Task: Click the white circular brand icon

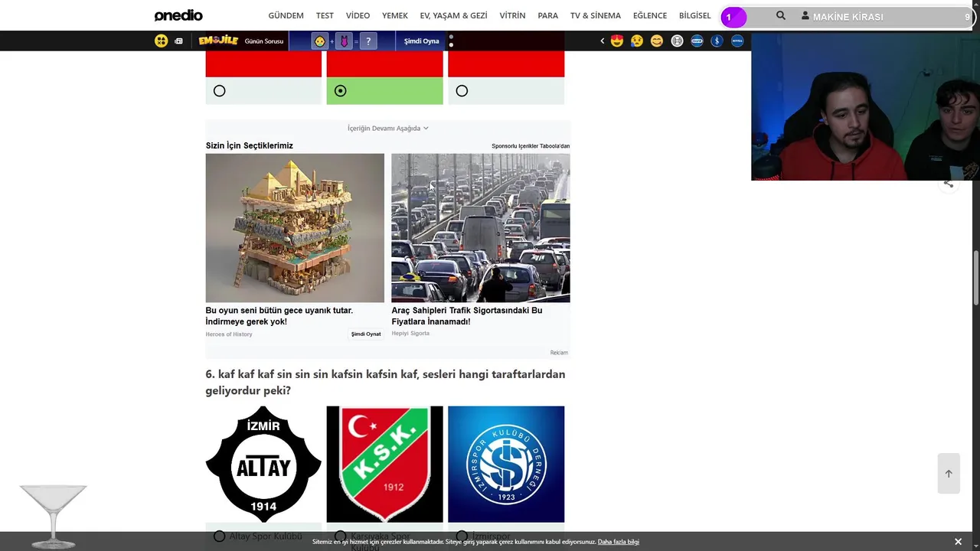Action: [x=677, y=41]
